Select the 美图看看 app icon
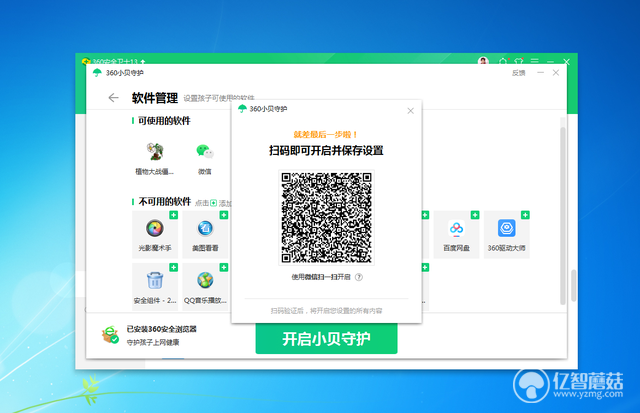 (205, 228)
